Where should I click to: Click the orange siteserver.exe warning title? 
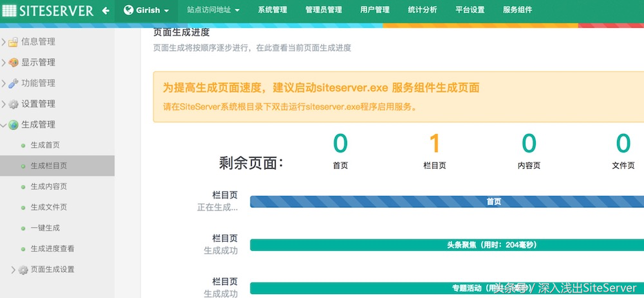321,88
